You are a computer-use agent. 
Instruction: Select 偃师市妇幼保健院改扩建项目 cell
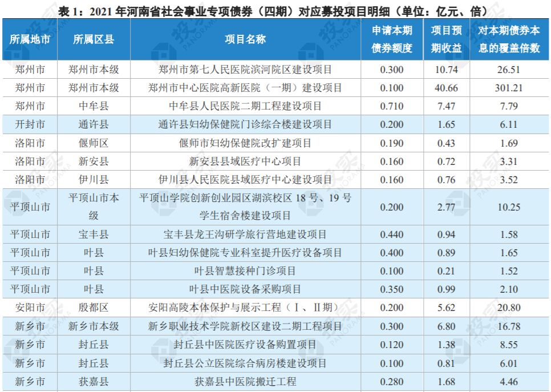[245, 143]
